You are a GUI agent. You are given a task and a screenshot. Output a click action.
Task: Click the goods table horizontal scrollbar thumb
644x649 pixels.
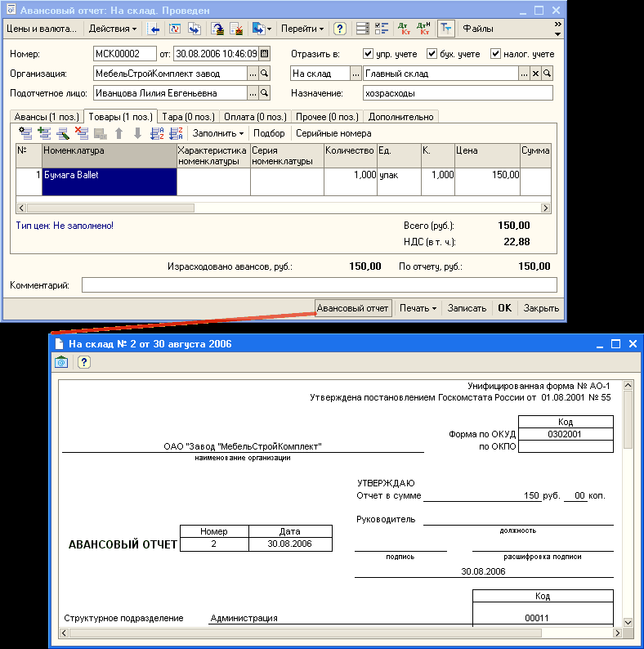[110, 208]
